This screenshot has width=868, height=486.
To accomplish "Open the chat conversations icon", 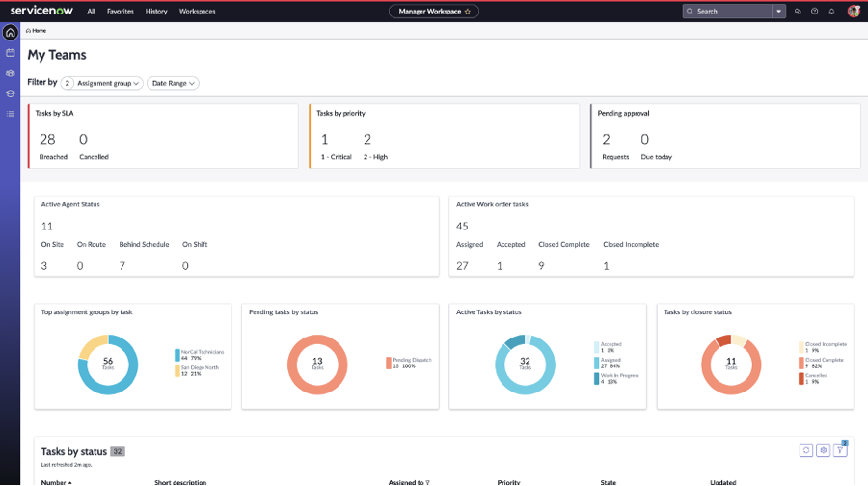I will 798,11.
